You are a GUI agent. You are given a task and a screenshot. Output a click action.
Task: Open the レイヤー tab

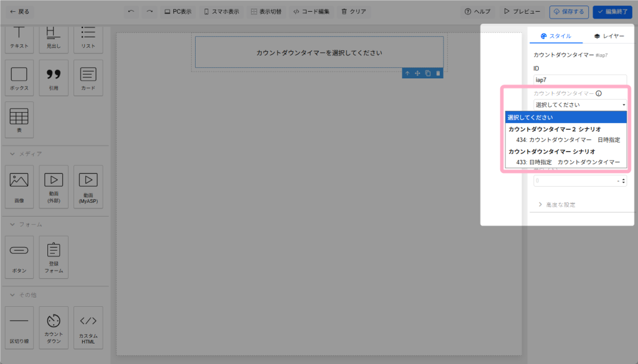coord(609,36)
